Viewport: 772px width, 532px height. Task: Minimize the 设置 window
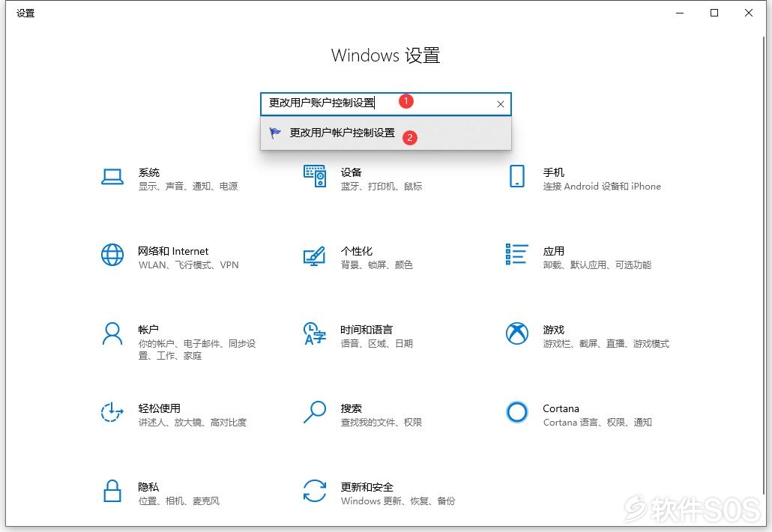click(x=680, y=13)
